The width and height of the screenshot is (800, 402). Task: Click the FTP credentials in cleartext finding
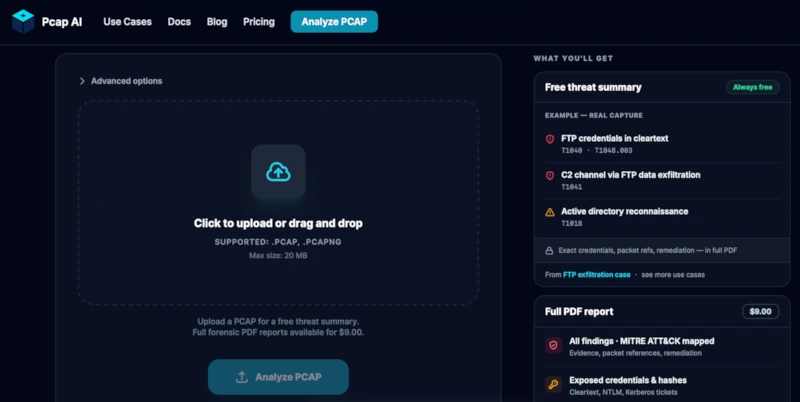tap(614, 138)
